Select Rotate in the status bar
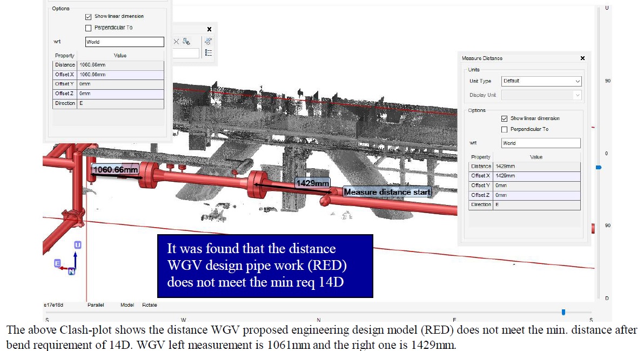The image size is (644, 351). click(150, 305)
